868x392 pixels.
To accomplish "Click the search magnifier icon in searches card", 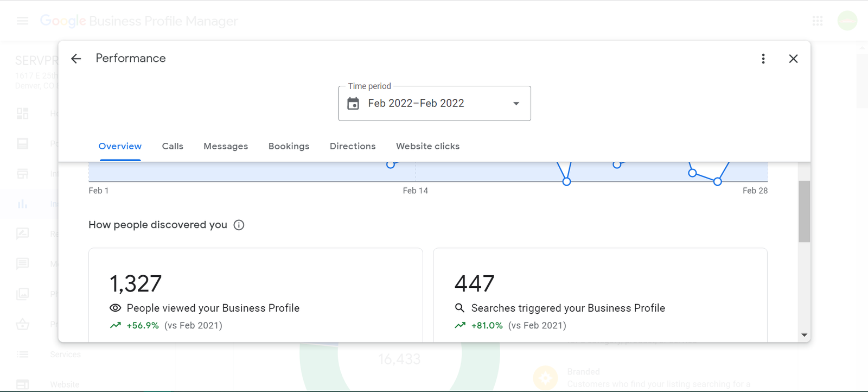I will 459,308.
